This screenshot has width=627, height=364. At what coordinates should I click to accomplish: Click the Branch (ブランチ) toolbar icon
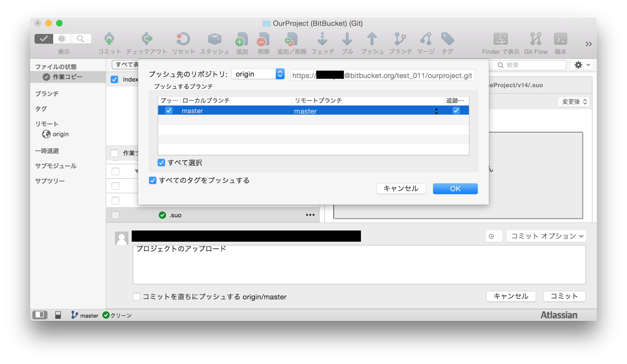click(x=400, y=39)
